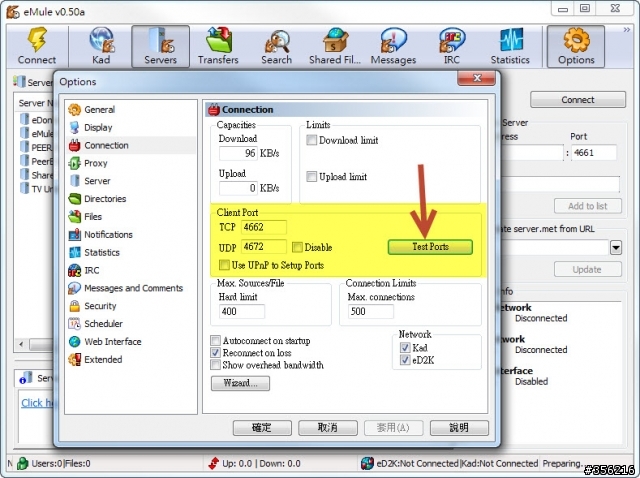Click the 說明 Help button
Screen dimensions: 640x478
coord(459,427)
